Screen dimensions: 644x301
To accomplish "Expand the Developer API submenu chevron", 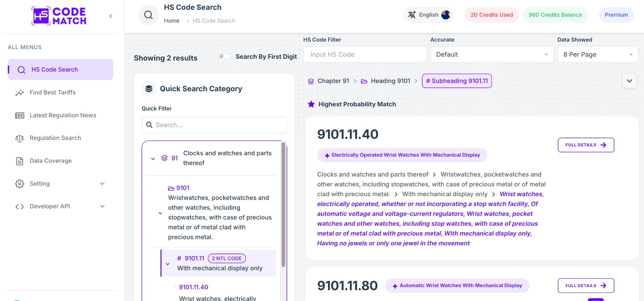I will pyautogui.click(x=102, y=206).
